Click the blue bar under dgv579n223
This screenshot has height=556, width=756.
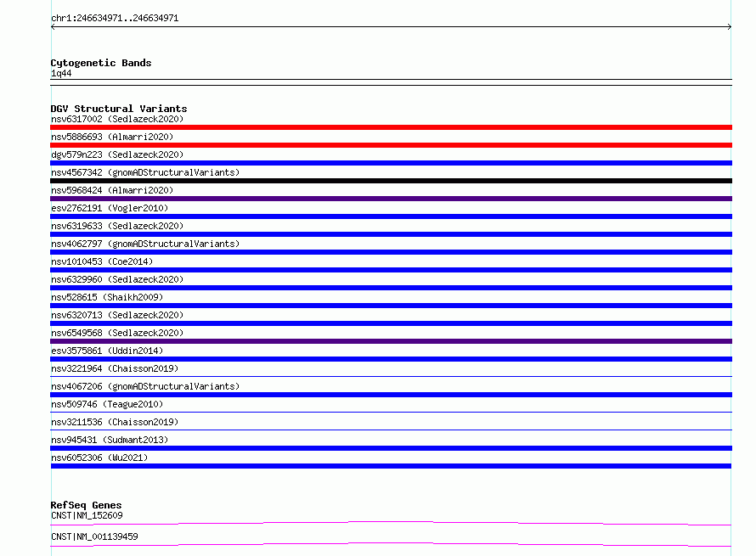pos(391,163)
